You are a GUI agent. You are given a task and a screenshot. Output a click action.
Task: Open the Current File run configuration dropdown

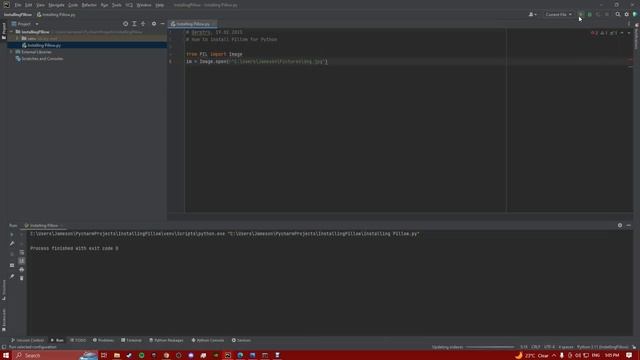[x=558, y=14]
